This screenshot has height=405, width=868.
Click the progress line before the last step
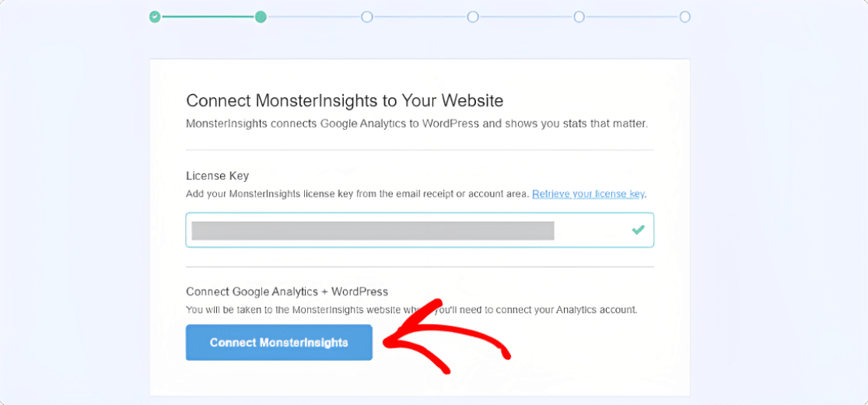632,17
